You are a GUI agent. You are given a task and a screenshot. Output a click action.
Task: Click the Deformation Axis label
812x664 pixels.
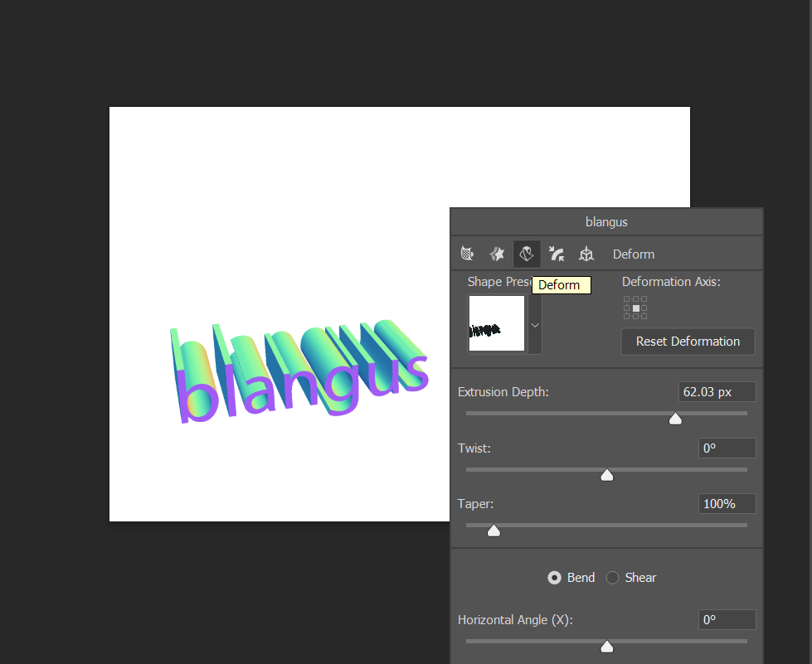coord(671,282)
